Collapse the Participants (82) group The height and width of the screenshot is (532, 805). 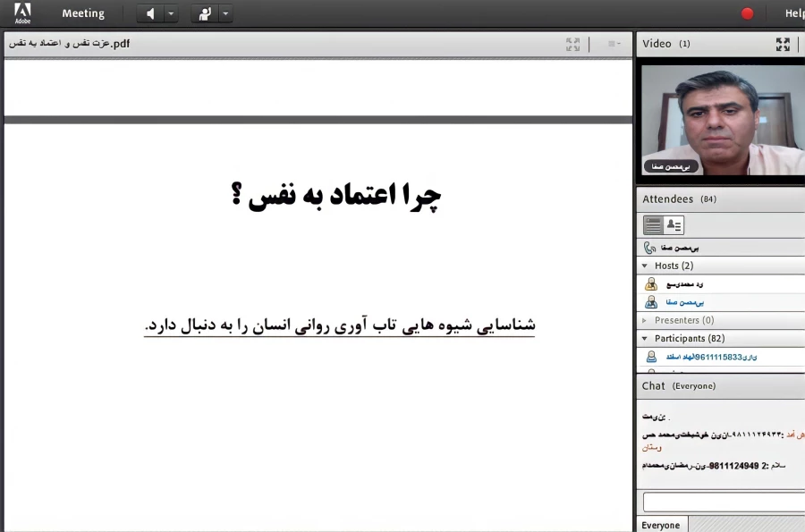[645, 338]
